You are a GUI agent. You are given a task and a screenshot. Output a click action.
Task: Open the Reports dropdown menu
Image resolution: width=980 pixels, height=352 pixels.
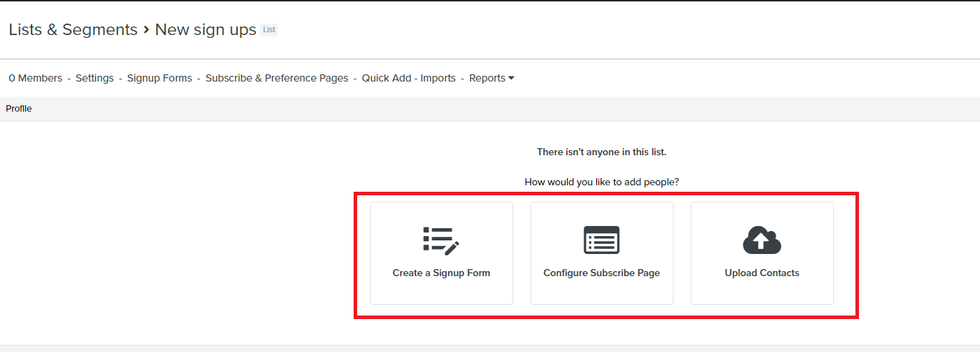pos(491,78)
